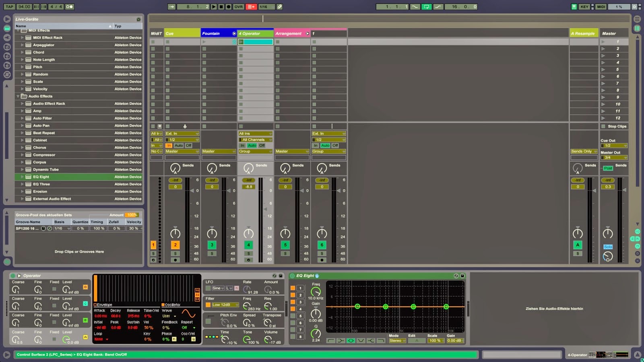Toggle the Loop switch in the transport
The image size is (644, 362).
coord(426,6)
